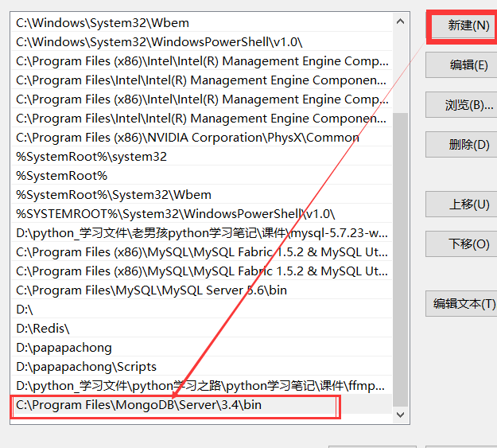Viewport: 497px width, 448px height.
Task: Select the D:\ entry
Action: pyautogui.click(x=202, y=310)
